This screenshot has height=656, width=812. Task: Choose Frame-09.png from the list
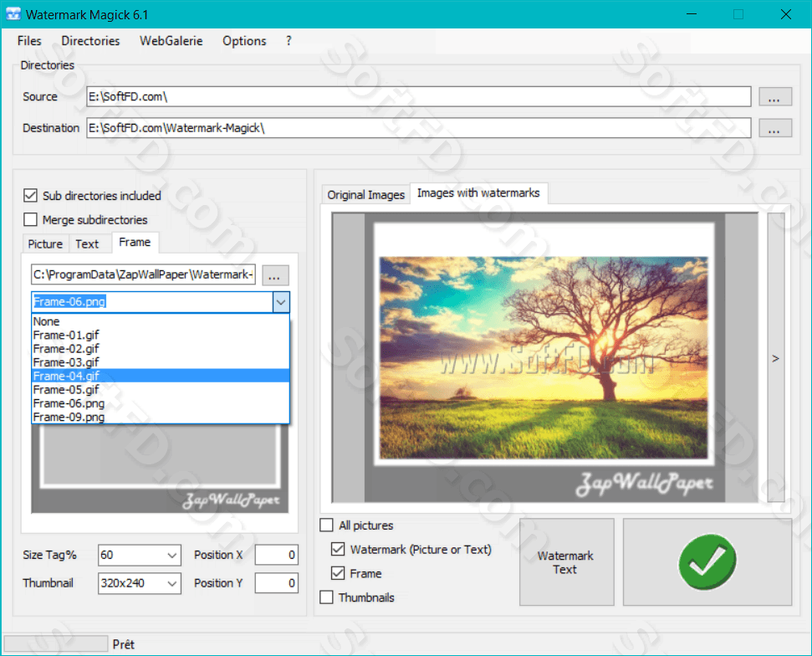click(161, 417)
